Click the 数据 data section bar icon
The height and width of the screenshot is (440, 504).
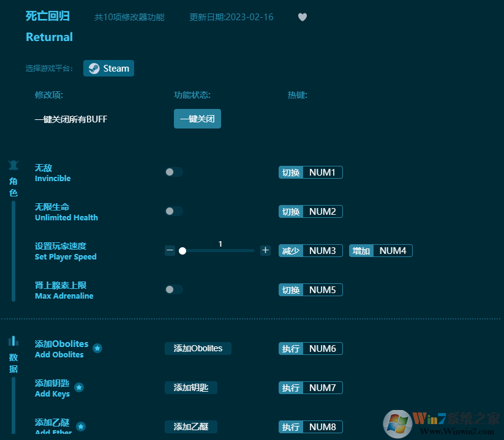coord(13,341)
